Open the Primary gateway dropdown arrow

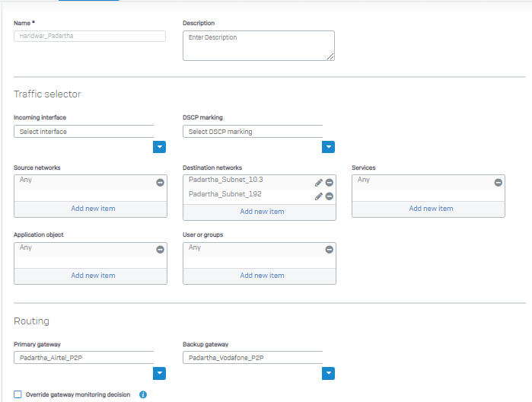click(x=160, y=373)
